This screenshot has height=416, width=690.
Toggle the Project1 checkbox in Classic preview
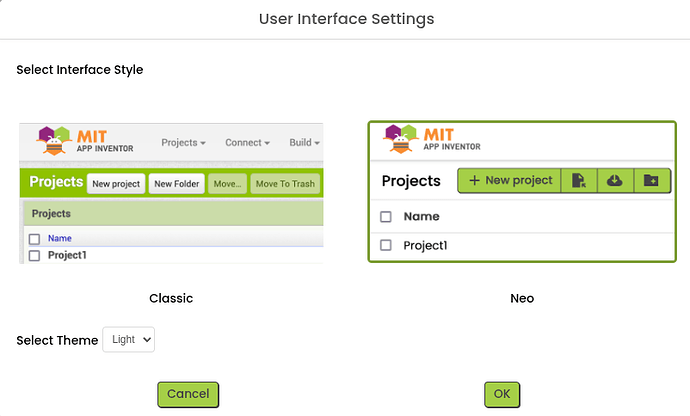[34, 255]
